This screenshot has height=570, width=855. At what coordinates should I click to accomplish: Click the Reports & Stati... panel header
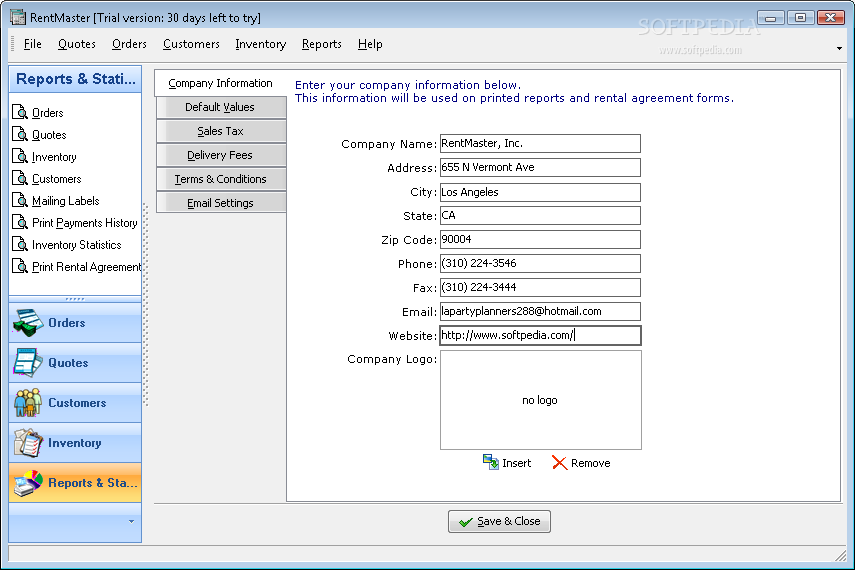[x=75, y=79]
